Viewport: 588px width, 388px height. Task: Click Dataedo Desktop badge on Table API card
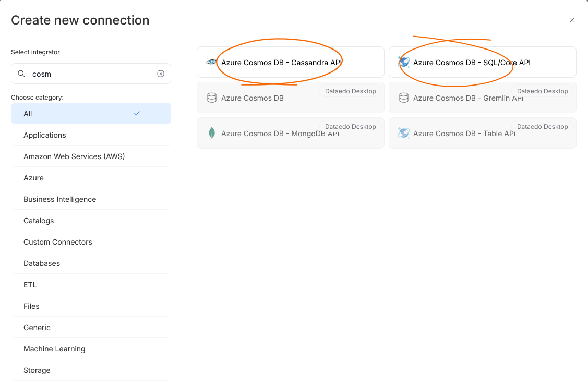pos(542,126)
